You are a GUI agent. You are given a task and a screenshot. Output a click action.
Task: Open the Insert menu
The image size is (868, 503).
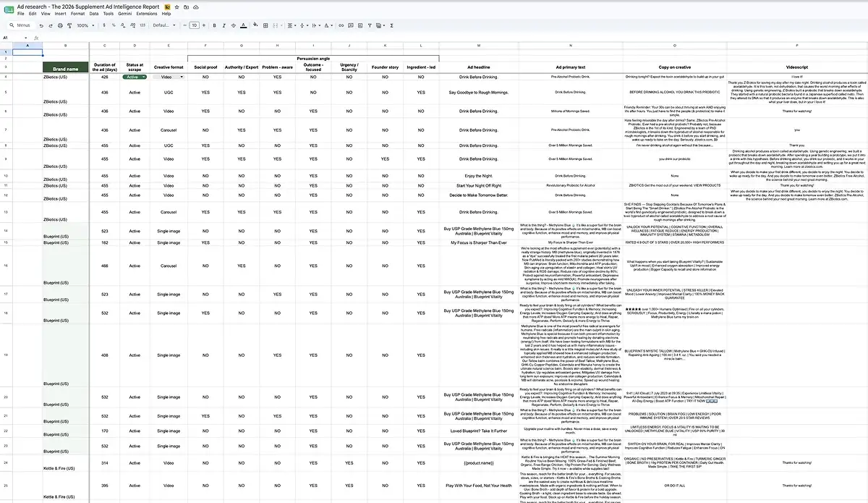(60, 14)
